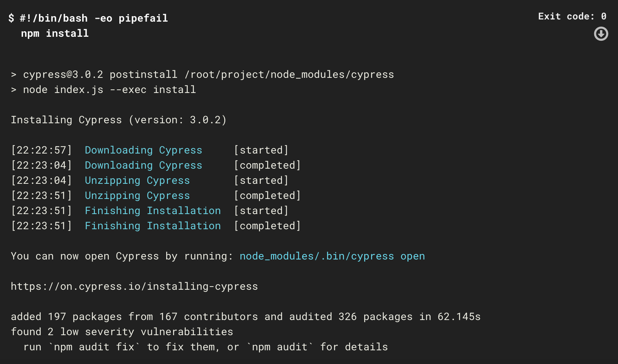Click the #!/bin/bash -eo pipefail header line
Image resolution: width=618 pixels, height=364 pixels.
(x=88, y=18)
